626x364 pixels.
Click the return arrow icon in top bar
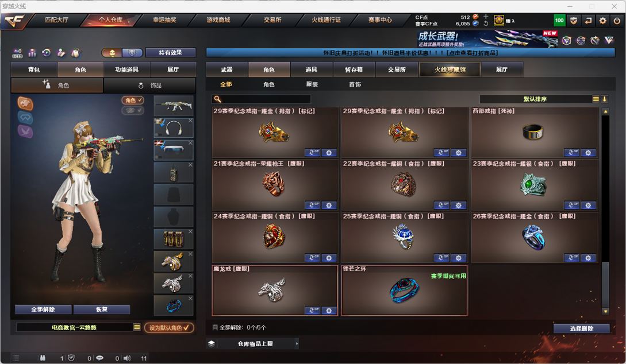coord(588,20)
